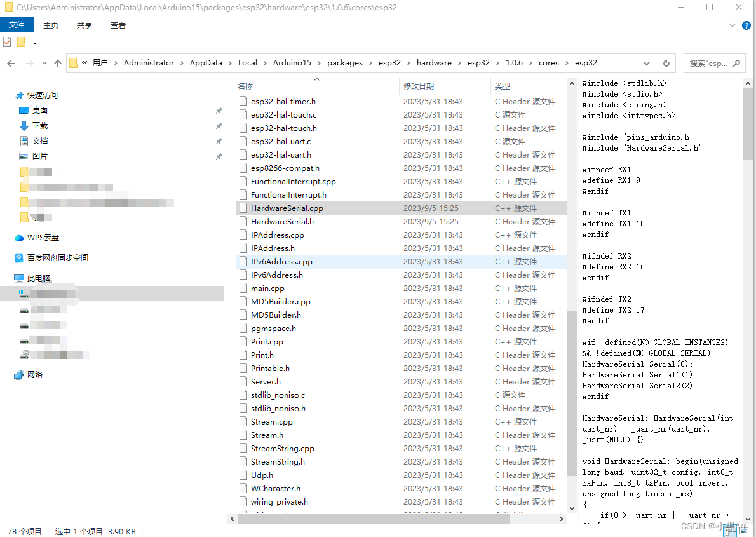756x537 pixels.
Task: Click the pin icon beside 图片
Action: point(219,156)
